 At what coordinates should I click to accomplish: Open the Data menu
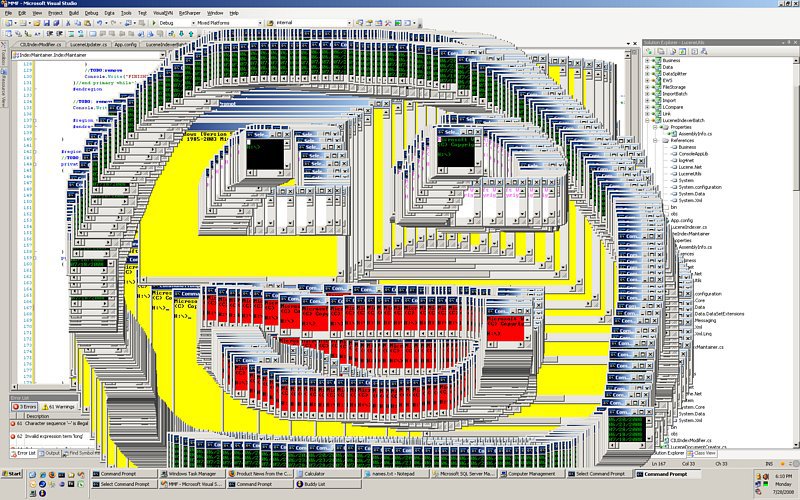coord(109,13)
